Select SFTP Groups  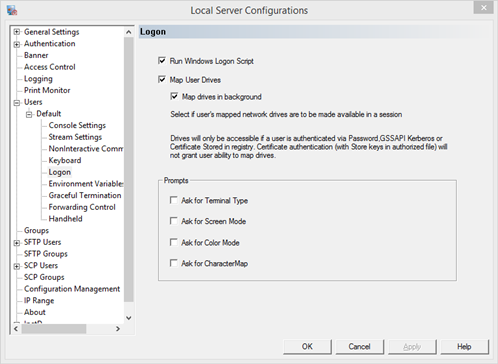(46, 254)
